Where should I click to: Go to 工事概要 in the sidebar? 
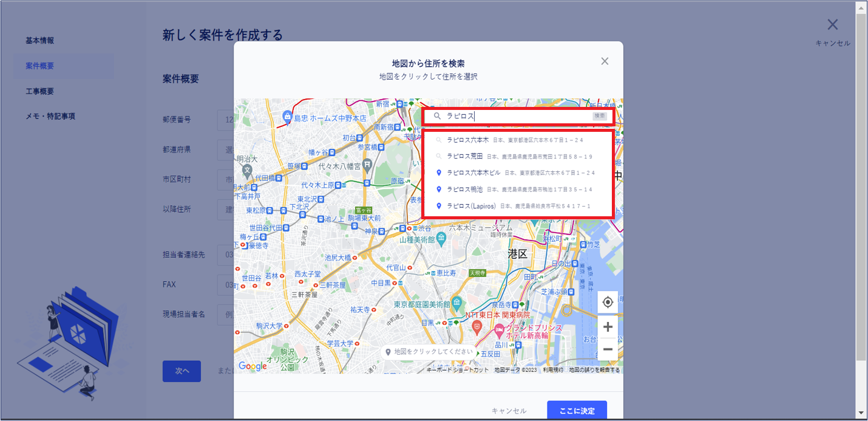(40, 91)
